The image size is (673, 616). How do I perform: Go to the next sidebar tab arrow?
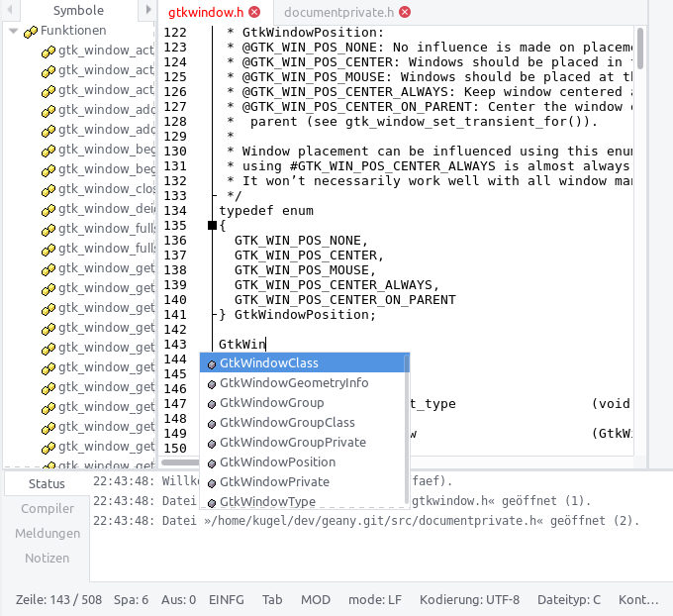pyautogui.click(x=148, y=10)
